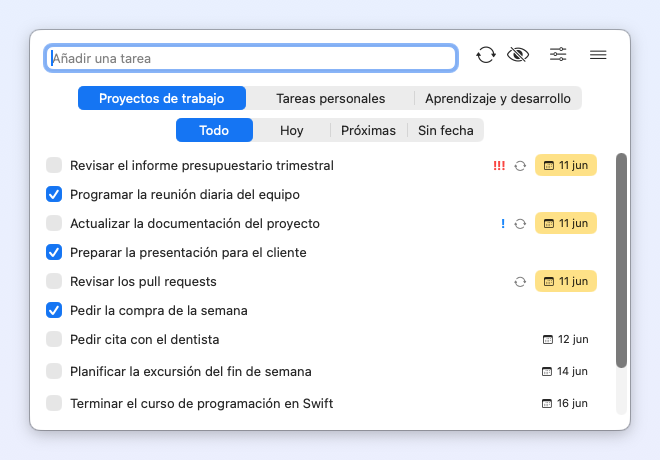Image resolution: width=660 pixels, height=460 pixels.
Task: Select 'Terminar el curso de programación en Swift' text
Action: (202, 404)
